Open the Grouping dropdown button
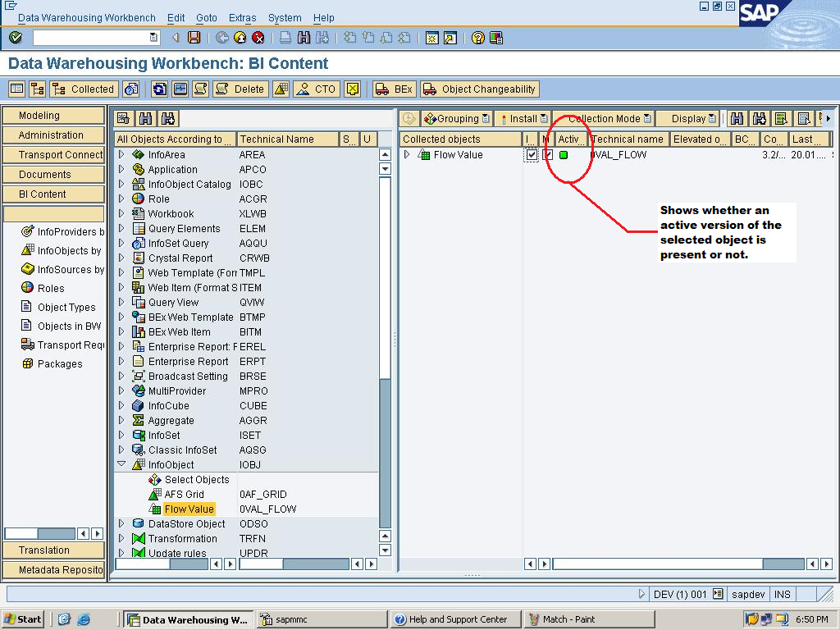Viewport: 840px width, 630px height. (x=456, y=118)
